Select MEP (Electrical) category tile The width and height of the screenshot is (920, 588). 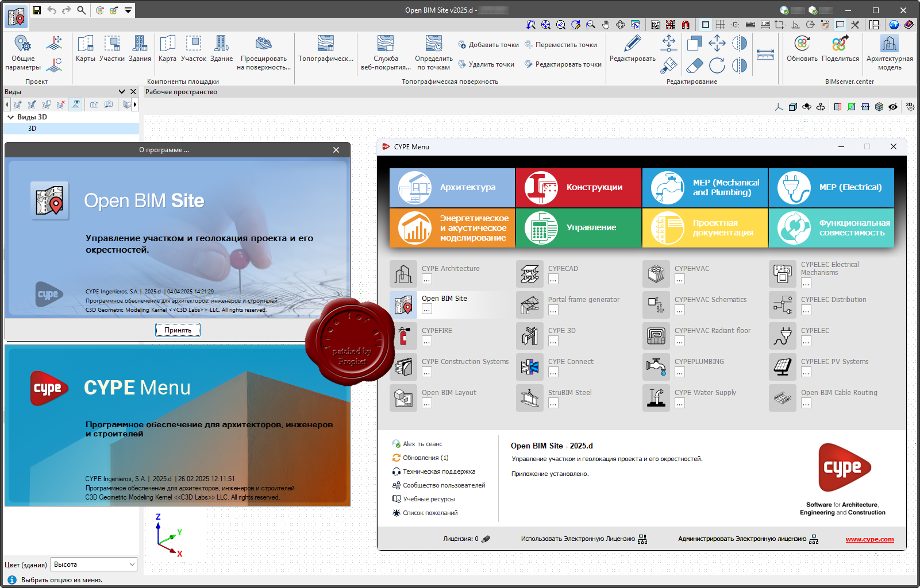(832, 188)
